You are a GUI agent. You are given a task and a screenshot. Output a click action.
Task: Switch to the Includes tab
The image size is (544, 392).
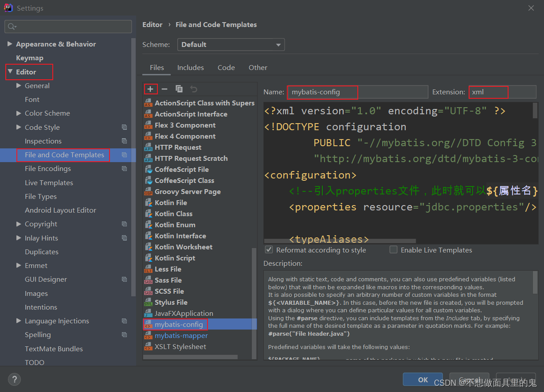(x=191, y=68)
